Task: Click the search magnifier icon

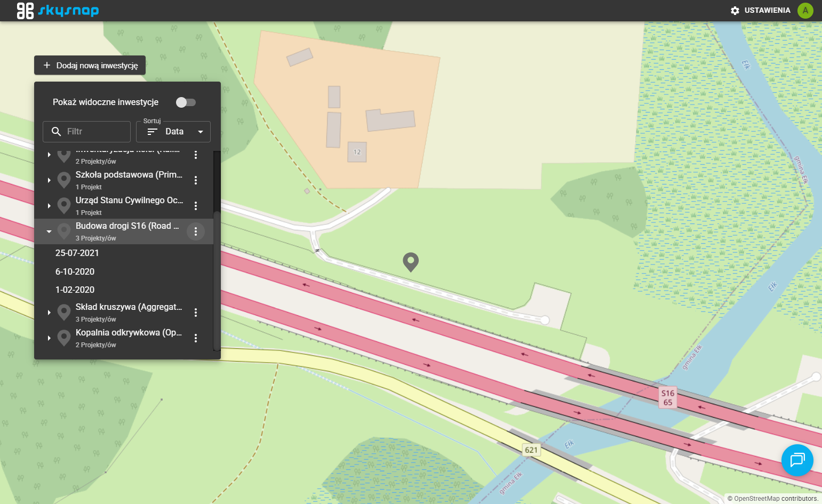Action: (x=56, y=131)
